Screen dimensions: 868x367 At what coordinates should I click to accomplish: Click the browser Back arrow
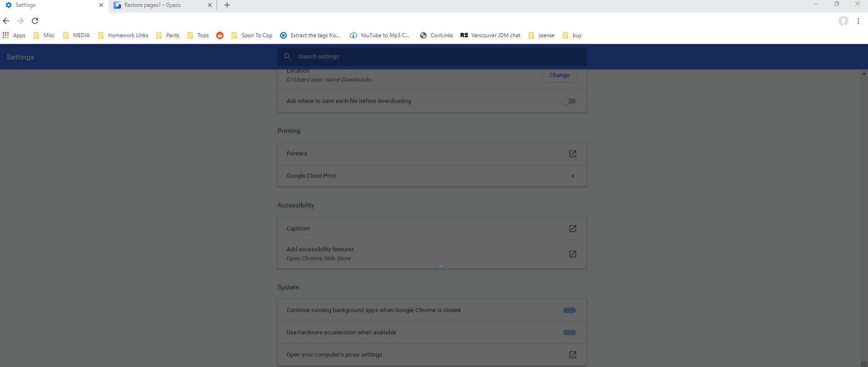(6, 21)
